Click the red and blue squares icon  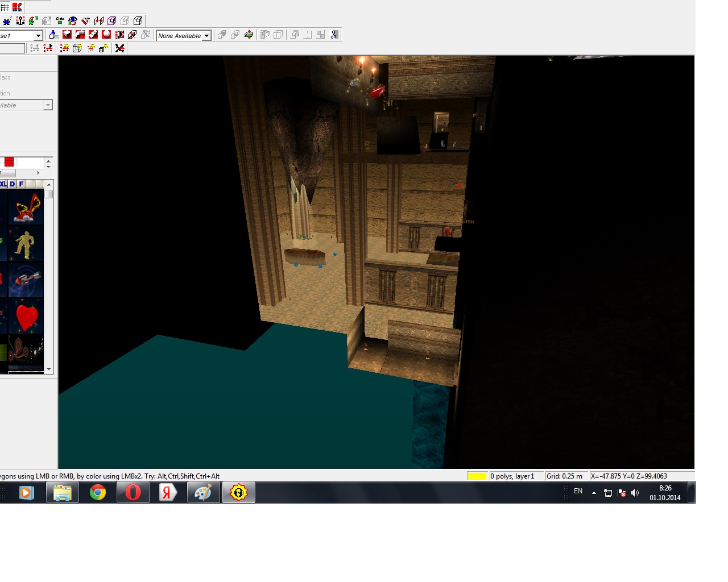(x=17, y=7)
